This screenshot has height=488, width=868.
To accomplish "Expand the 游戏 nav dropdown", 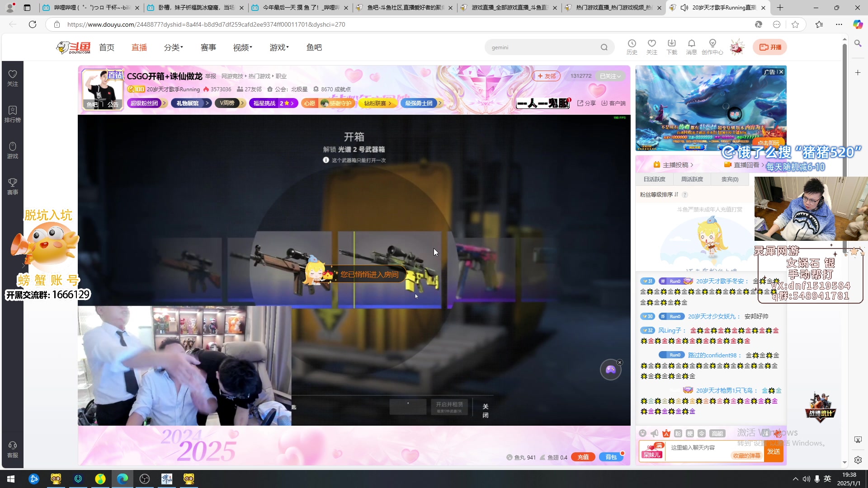I will coord(279,47).
